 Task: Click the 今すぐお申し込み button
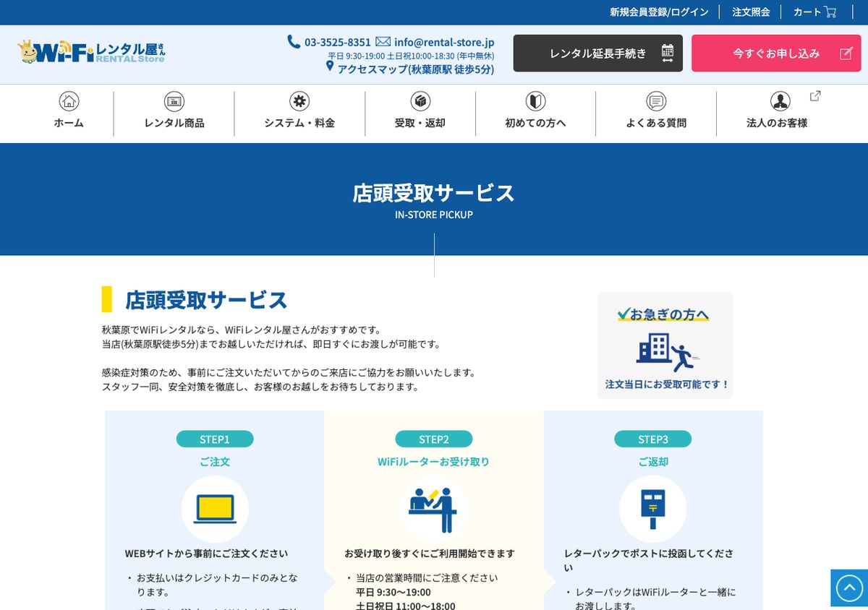pyautogui.click(x=776, y=53)
